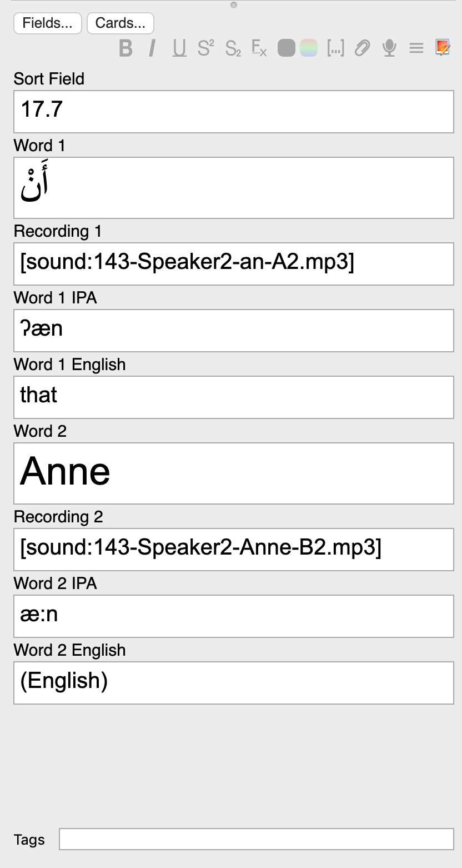Image resolution: width=462 pixels, height=868 pixels.
Task: Toggle underline formatting
Action: (x=179, y=48)
